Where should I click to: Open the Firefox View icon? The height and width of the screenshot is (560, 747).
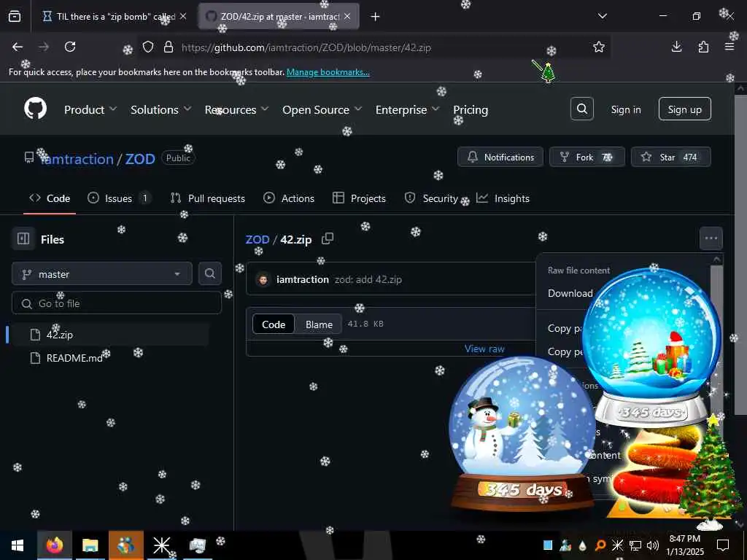point(15,16)
